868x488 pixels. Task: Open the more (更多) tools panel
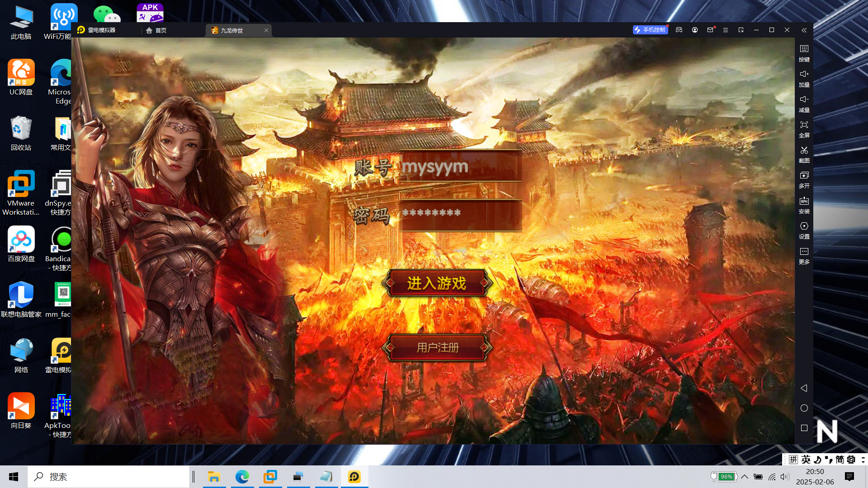click(x=804, y=255)
